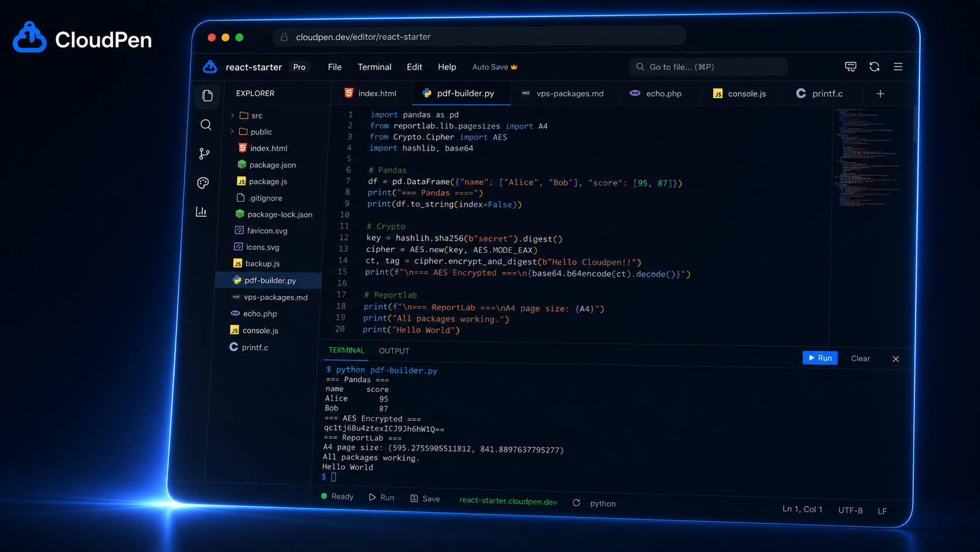The image size is (980, 552).
Task: Click the lock icon in address bar
Action: click(284, 37)
